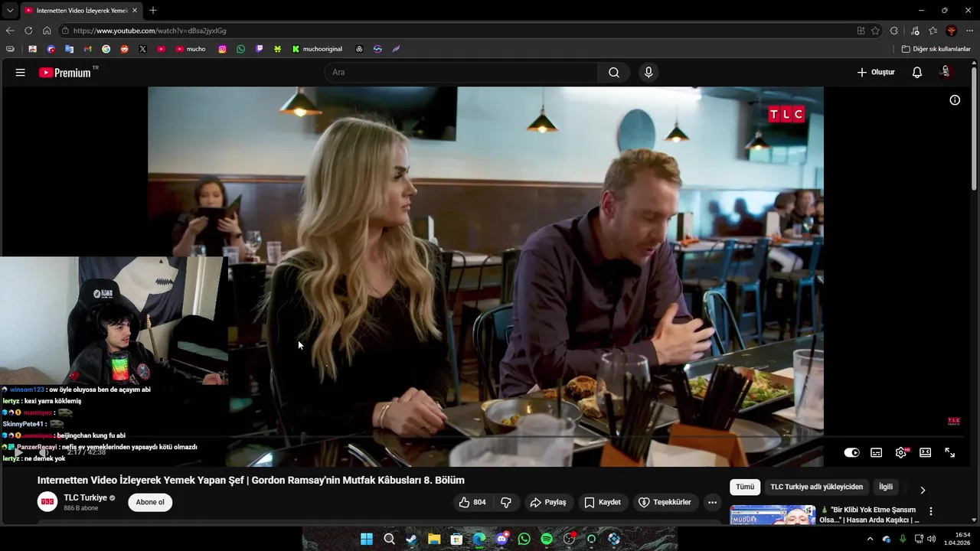
Task: Show video info card icon
Action: point(955,100)
